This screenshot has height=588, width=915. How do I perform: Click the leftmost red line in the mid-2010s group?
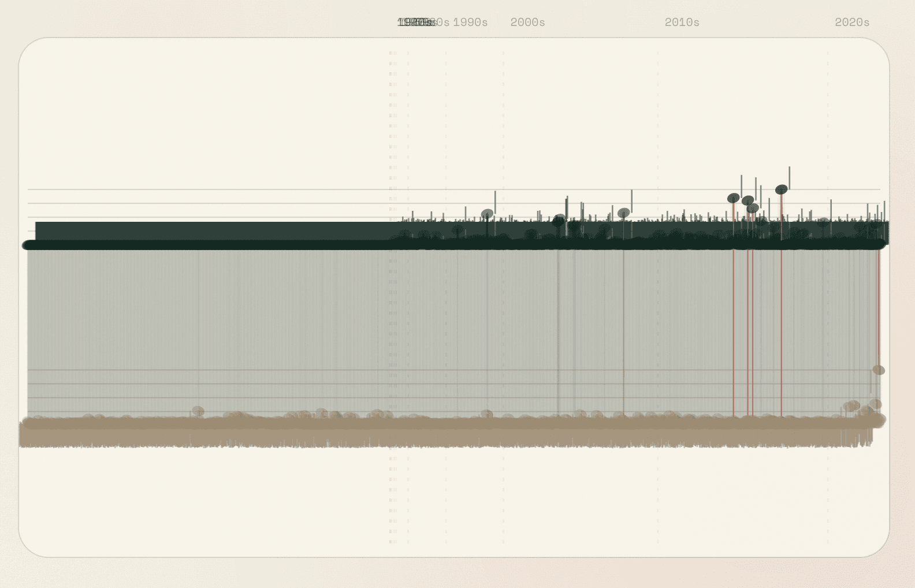pos(734,323)
